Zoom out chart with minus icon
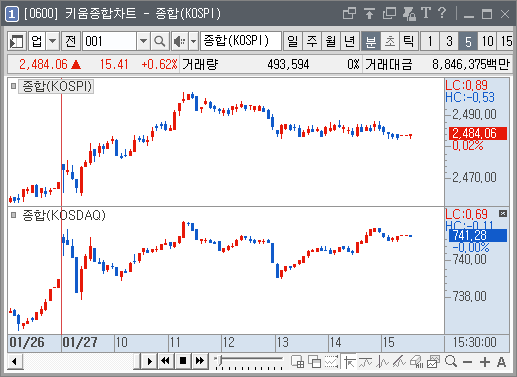517x377 pixels. [x=468, y=362]
